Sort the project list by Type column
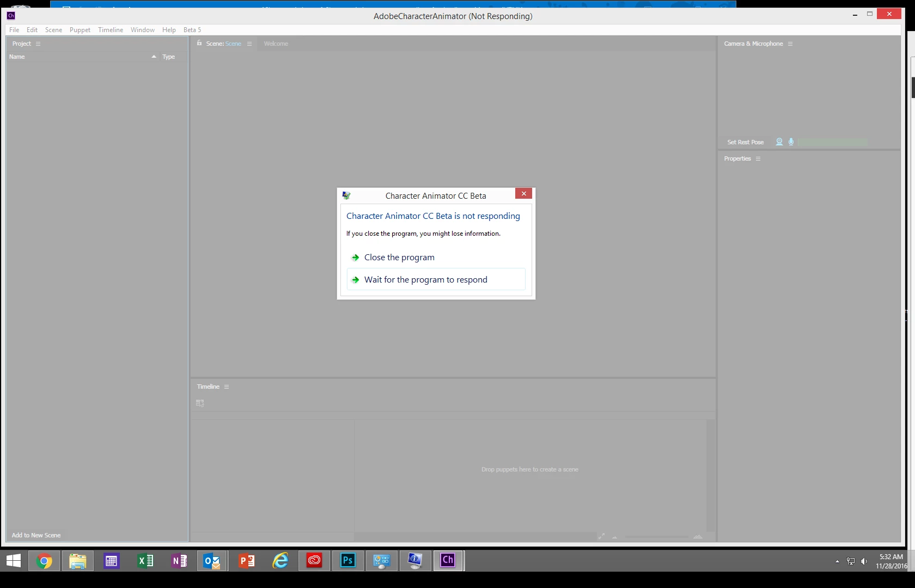 click(x=169, y=57)
